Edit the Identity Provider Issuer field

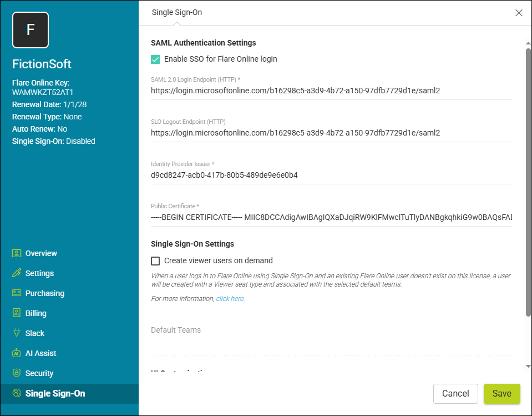coord(331,175)
